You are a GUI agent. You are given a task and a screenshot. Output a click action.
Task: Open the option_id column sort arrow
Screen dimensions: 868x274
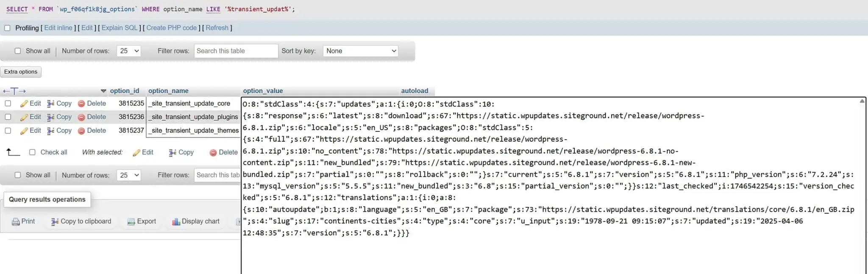[x=103, y=91]
